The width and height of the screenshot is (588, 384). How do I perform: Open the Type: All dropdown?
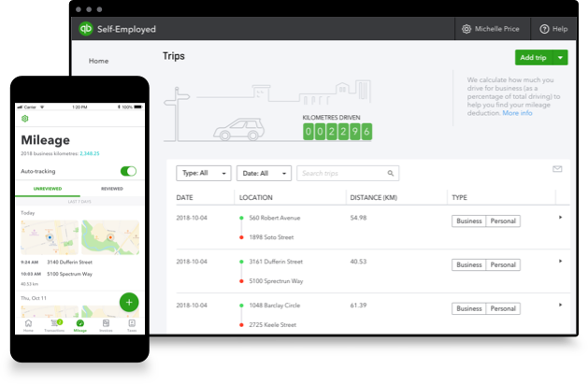(204, 173)
